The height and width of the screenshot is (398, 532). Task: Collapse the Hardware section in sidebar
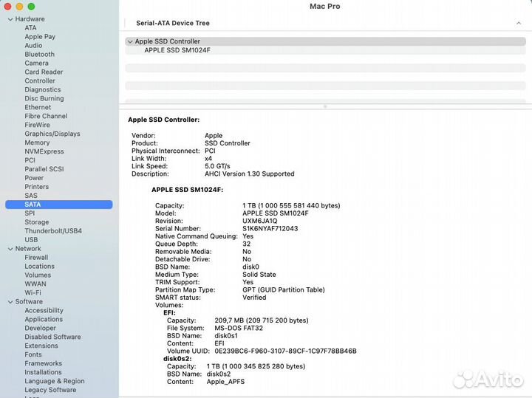[10, 19]
